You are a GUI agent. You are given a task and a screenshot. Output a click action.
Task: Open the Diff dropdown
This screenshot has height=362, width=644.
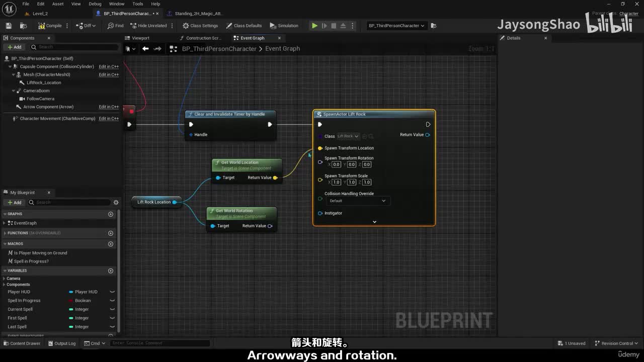click(86, 26)
